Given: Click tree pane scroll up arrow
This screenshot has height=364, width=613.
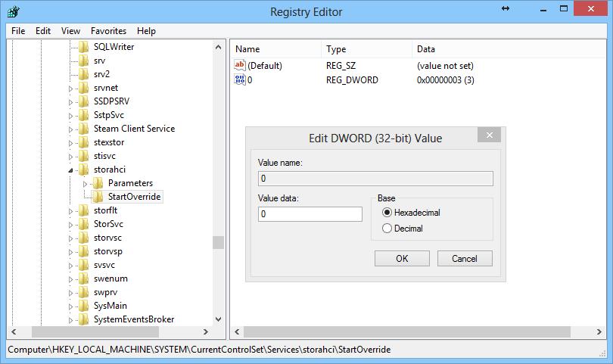Looking at the screenshot, I should pyautogui.click(x=218, y=48).
